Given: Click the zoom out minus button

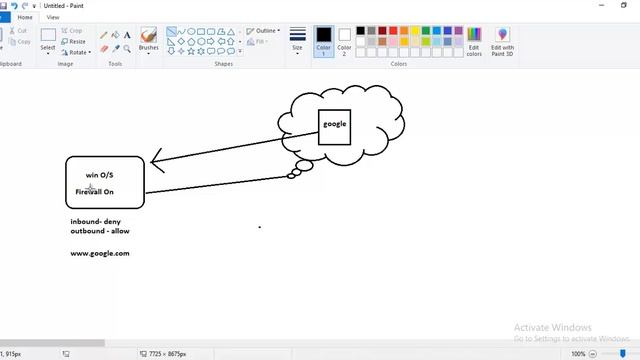Looking at the screenshot, I should [593, 354].
